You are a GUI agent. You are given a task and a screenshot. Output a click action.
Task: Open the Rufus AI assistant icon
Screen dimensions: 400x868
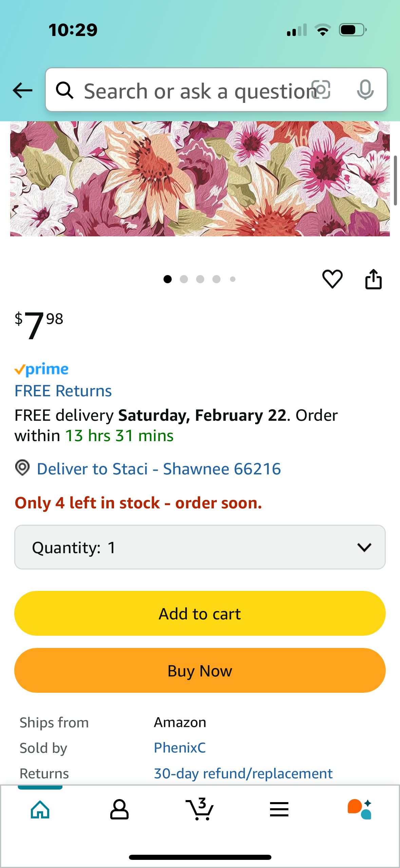coord(359,809)
